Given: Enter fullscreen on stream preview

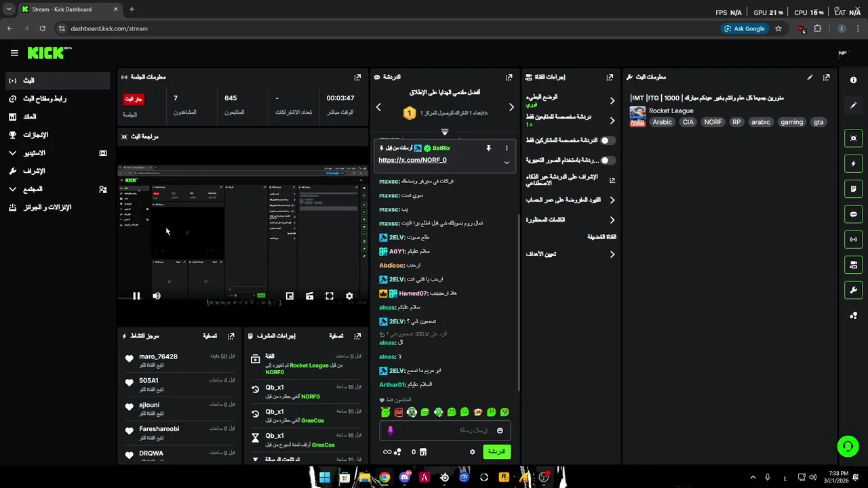Looking at the screenshot, I should 330,296.
